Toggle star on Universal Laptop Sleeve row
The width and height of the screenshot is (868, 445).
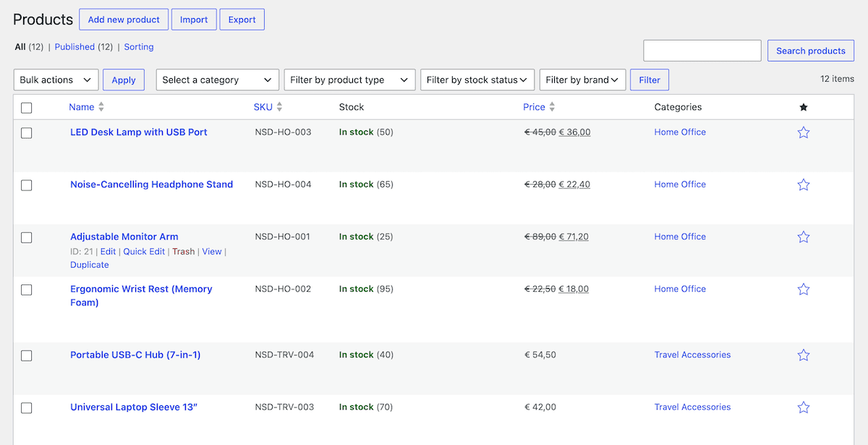803,407
